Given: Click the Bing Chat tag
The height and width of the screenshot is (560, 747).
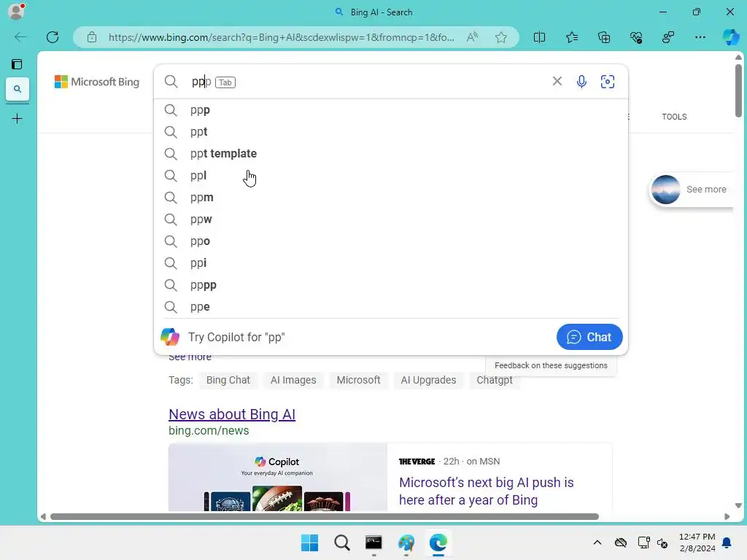Looking at the screenshot, I should (228, 380).
